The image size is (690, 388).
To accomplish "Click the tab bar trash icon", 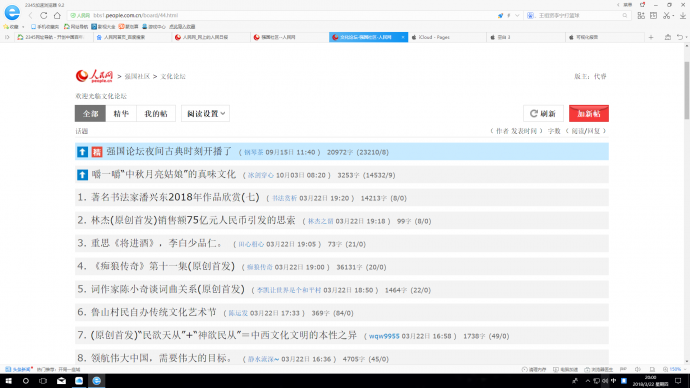I will [x=668, y=37].
